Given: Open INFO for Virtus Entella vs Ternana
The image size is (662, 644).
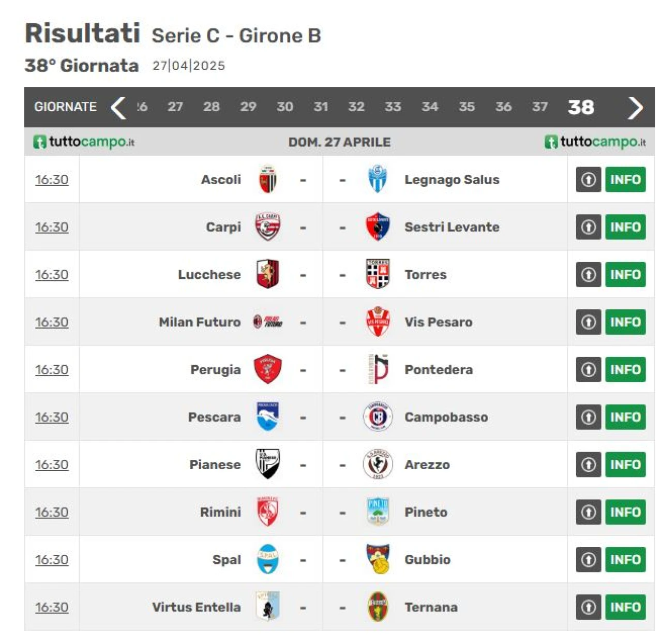Looking at the screenshot, I should [x=625, y=607].
